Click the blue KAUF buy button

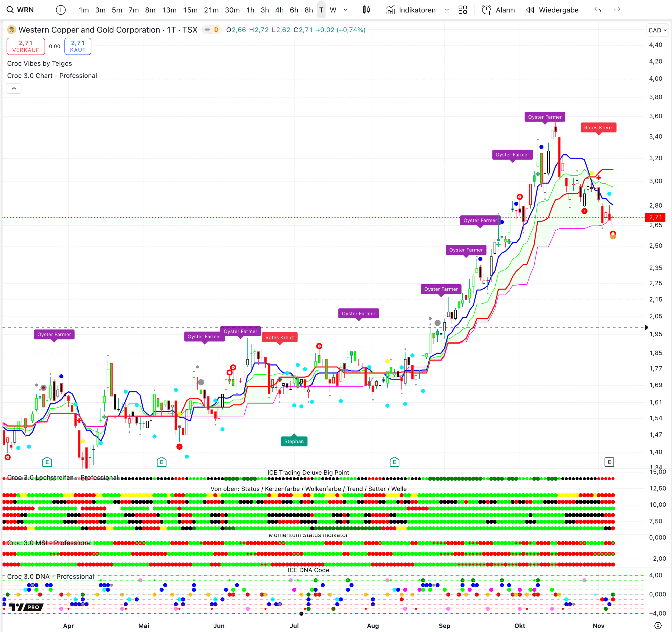[78, 46]
